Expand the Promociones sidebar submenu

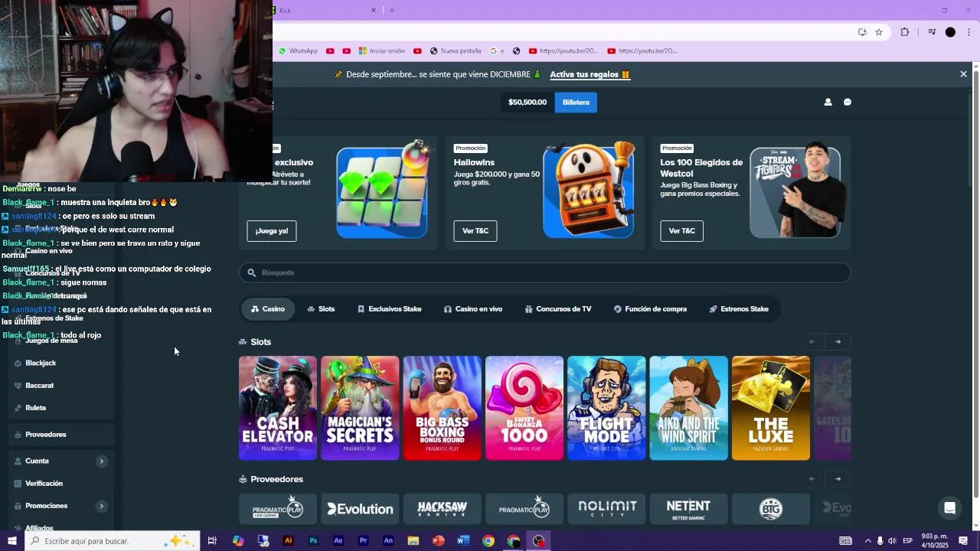(101, 506)
